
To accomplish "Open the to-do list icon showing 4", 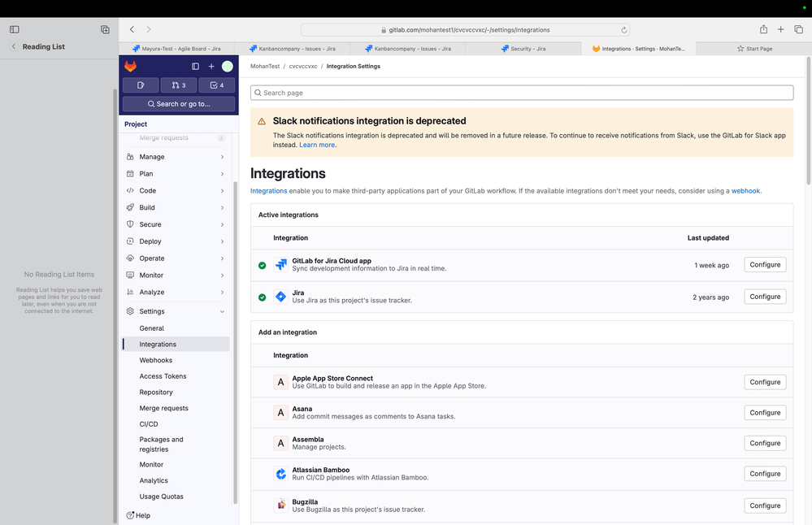I will (215, 85).
